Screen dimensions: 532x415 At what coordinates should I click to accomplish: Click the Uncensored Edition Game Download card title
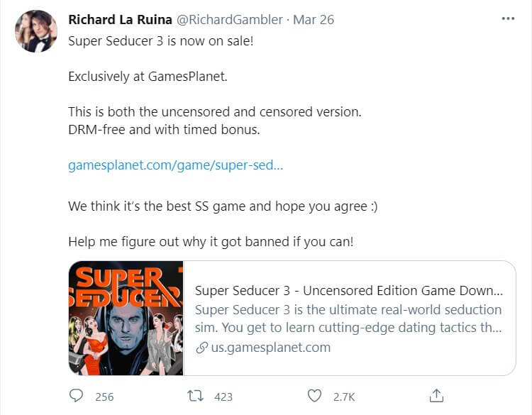point(349,291)
